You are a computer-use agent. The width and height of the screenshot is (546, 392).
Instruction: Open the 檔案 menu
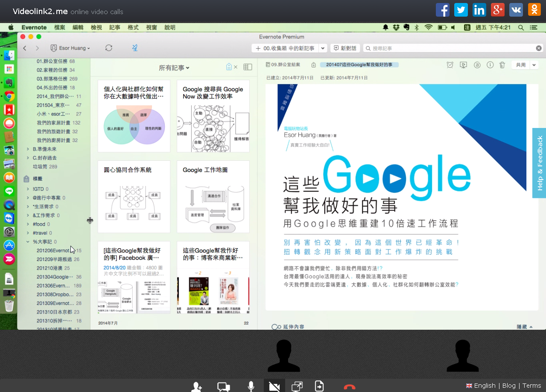coord(60,27)
